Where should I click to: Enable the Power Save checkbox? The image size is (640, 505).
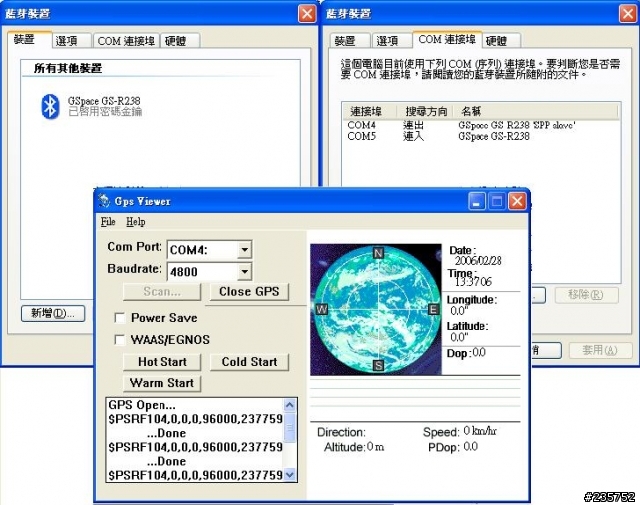(x=120, y=318)
